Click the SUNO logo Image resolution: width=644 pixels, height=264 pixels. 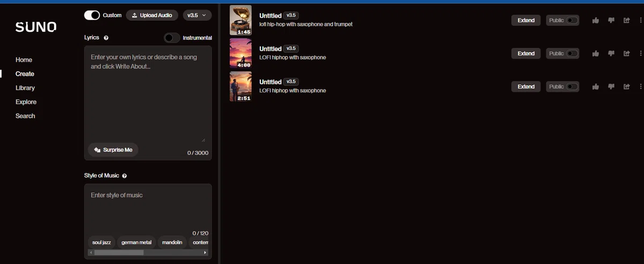tap(36, 27)
